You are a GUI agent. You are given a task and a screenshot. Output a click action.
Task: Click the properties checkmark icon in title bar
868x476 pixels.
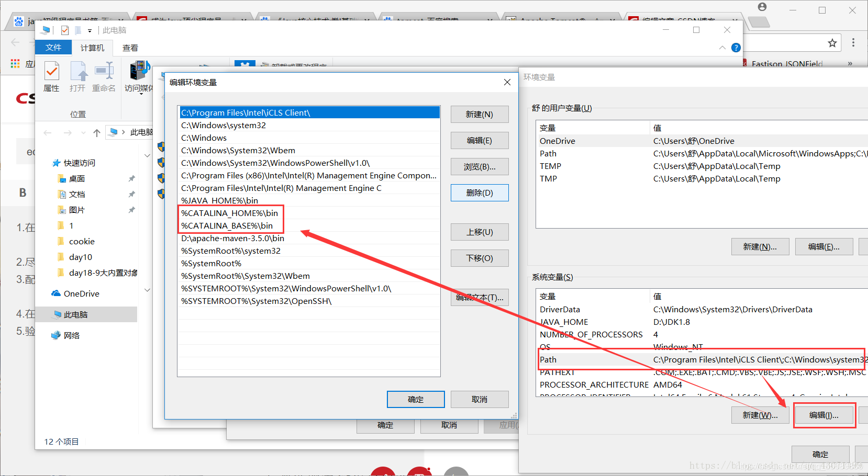click(65, 30)
